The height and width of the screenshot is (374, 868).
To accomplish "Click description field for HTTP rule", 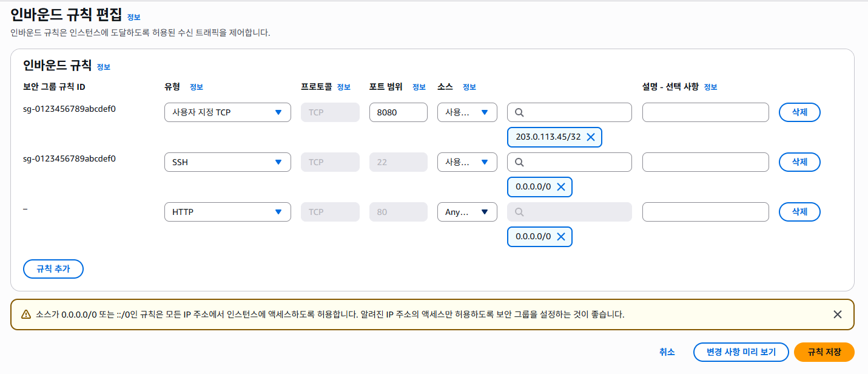I will [705, 212].
